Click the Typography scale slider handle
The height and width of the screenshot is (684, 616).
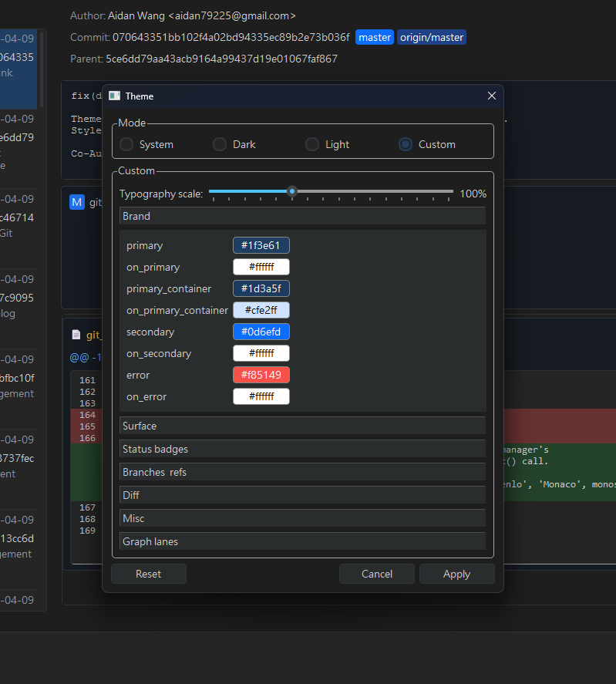point(292,191)
